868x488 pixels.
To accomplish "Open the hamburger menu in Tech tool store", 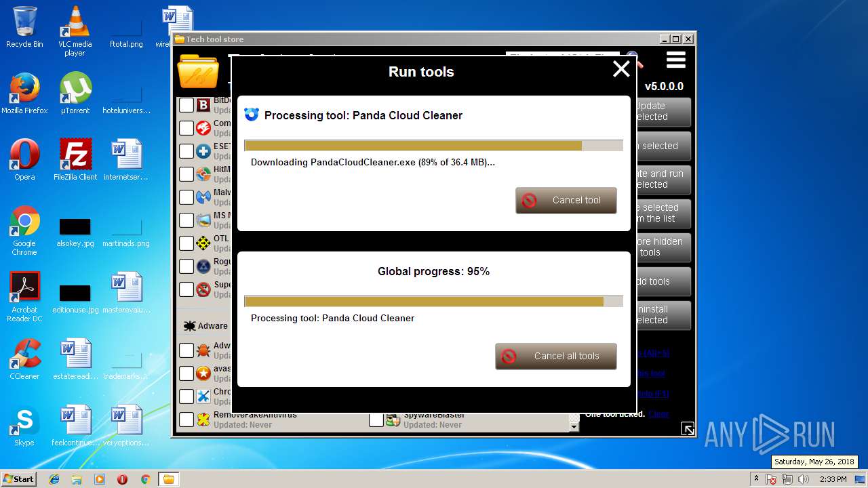I will point(676,61).
